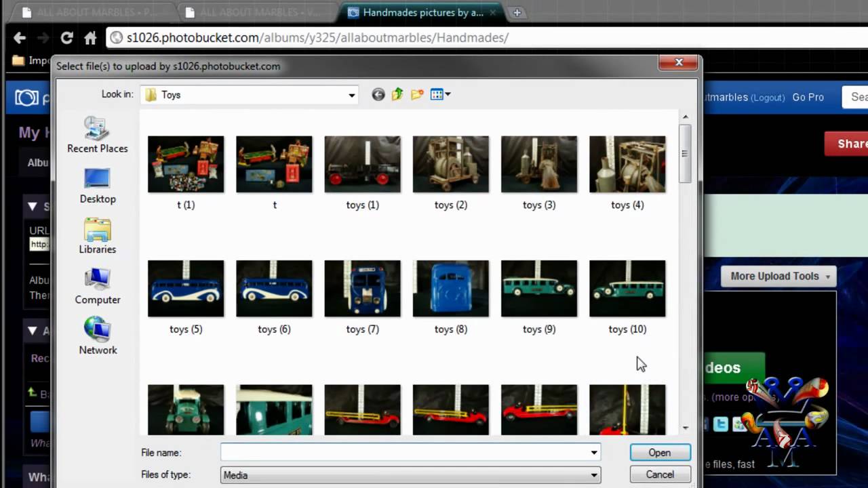Click the Photobucket camera logo

coord(27,98)
